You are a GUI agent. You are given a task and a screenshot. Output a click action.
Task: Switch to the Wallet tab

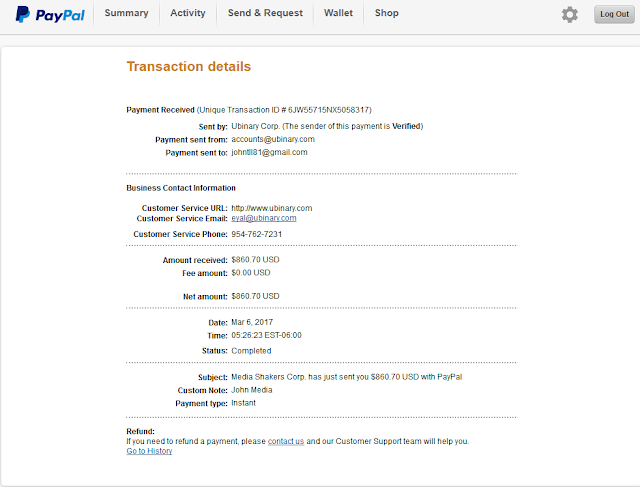pyautogui.click(x=338, y=13)
